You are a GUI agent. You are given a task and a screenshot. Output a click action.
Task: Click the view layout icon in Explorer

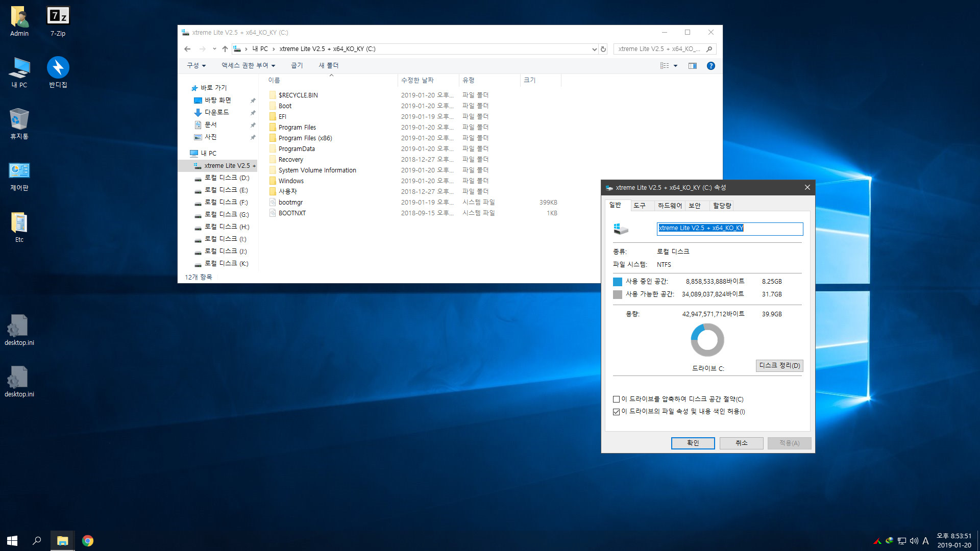pos(665,66)
